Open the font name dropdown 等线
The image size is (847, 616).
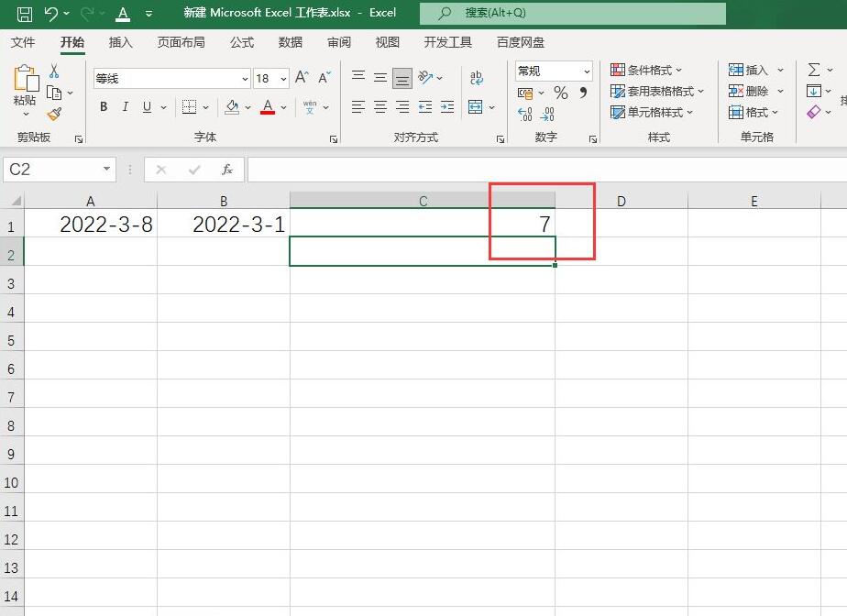(x=171, y=79)
